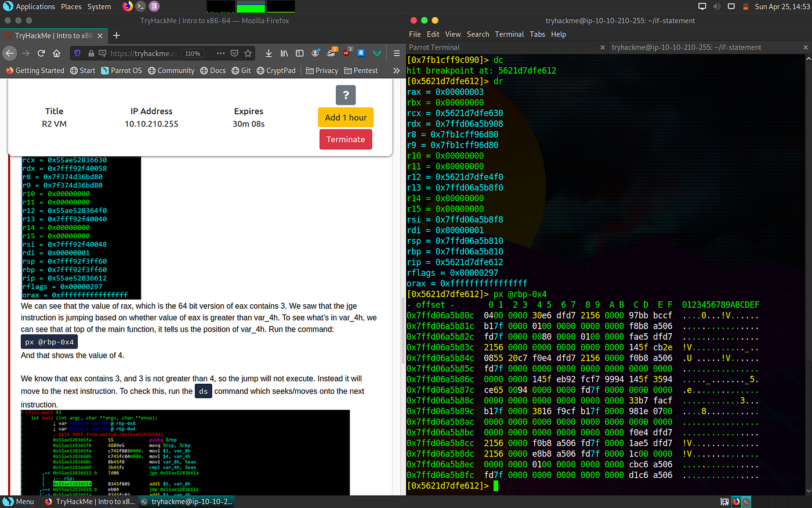The width and height of the screenshot is (812, 508).
Task: Bookmark this page with the star icon
Action: 248,53
